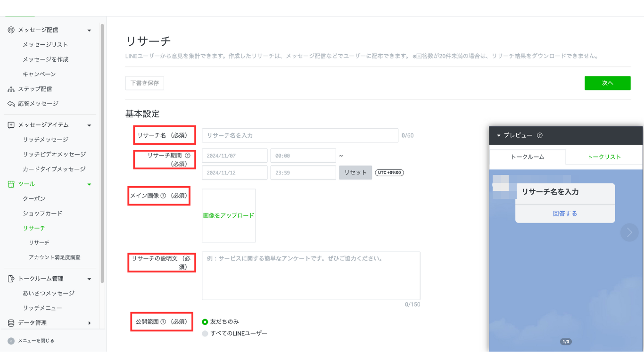Collapse the メッセージ配信 menu section
Screen dimensions: 644x362
coord(90,31)
